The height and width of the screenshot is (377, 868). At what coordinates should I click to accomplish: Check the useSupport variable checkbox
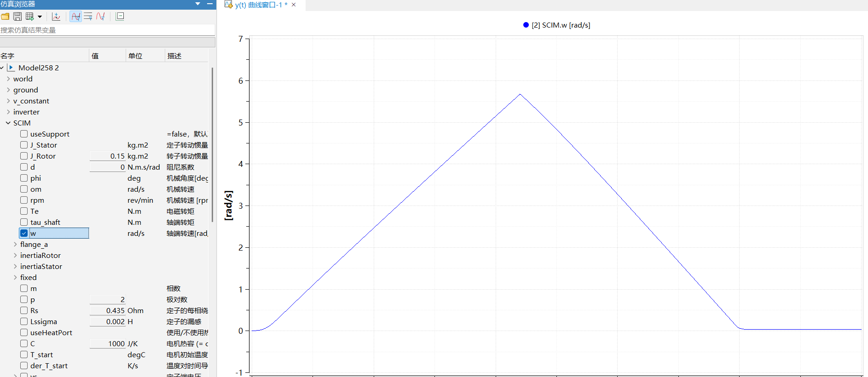[x=24, y=134]
